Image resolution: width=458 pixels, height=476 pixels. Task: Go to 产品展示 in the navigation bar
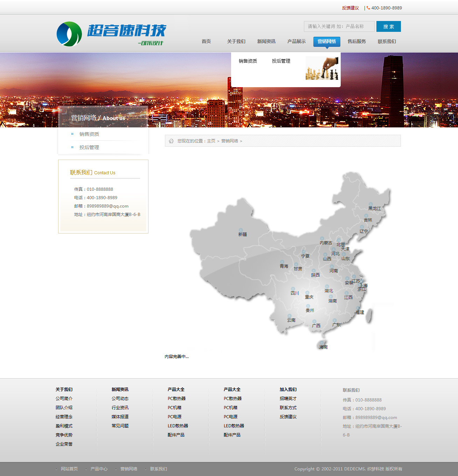297,41
